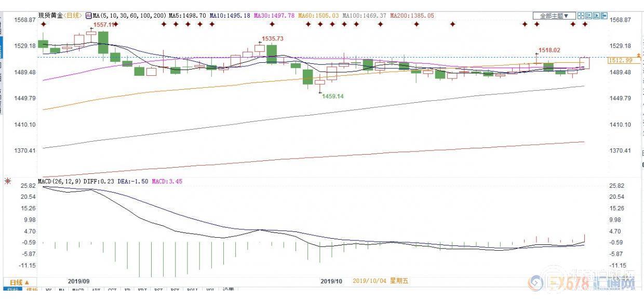
Task: Click the 1557.11 high price label
Action: click(x=104, y=25)
